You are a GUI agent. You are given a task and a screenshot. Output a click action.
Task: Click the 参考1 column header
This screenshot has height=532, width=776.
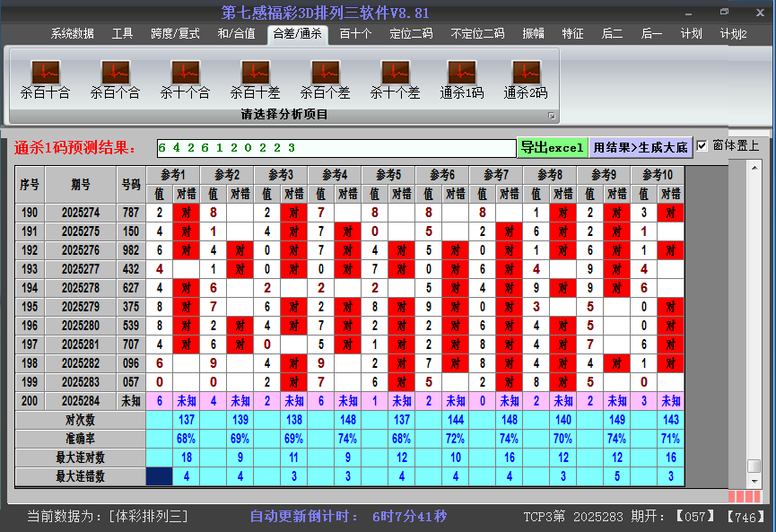tap(174, 175)
